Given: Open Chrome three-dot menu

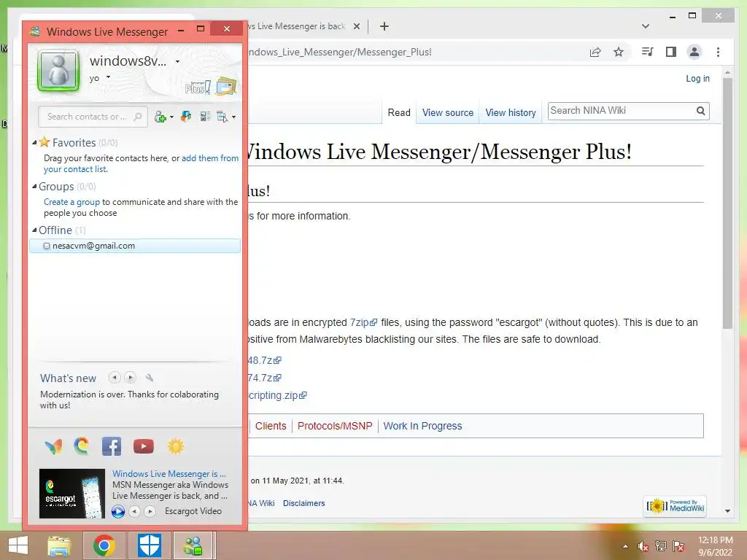Looking at the screenshot, I should [x=718, y=52].
